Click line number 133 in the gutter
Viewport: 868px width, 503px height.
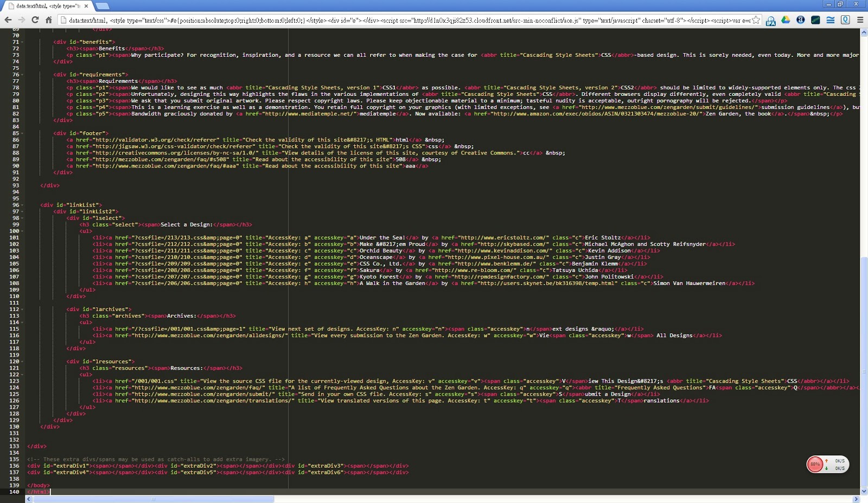pos(14,447)
